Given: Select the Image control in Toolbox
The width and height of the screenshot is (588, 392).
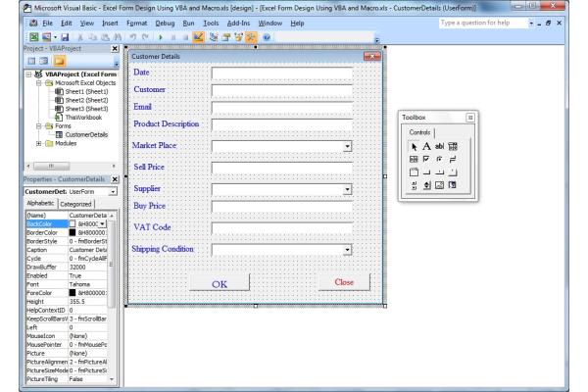Looking at the screenshot, I should pos(439,185).
